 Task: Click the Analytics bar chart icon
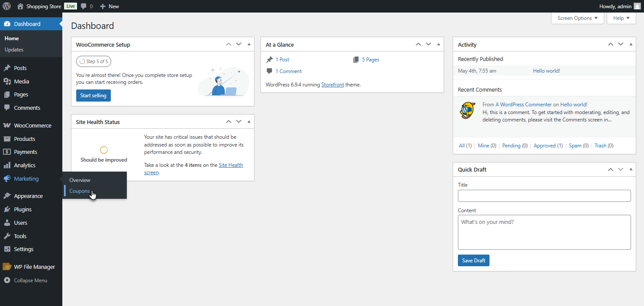(7, 165)
